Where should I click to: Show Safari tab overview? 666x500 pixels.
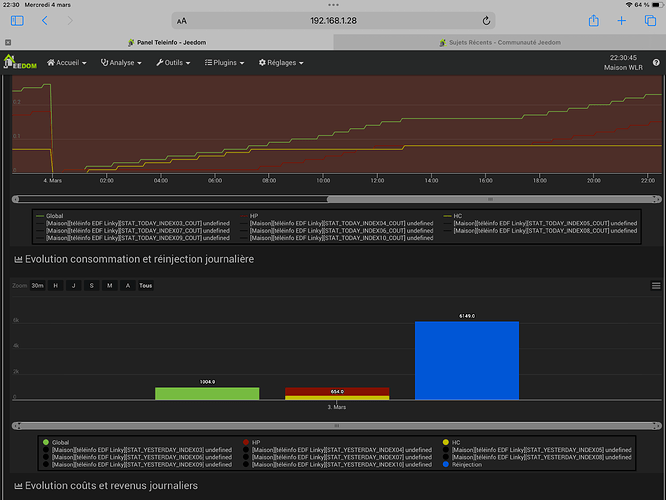pyautogui.click(x=649, y=20)
